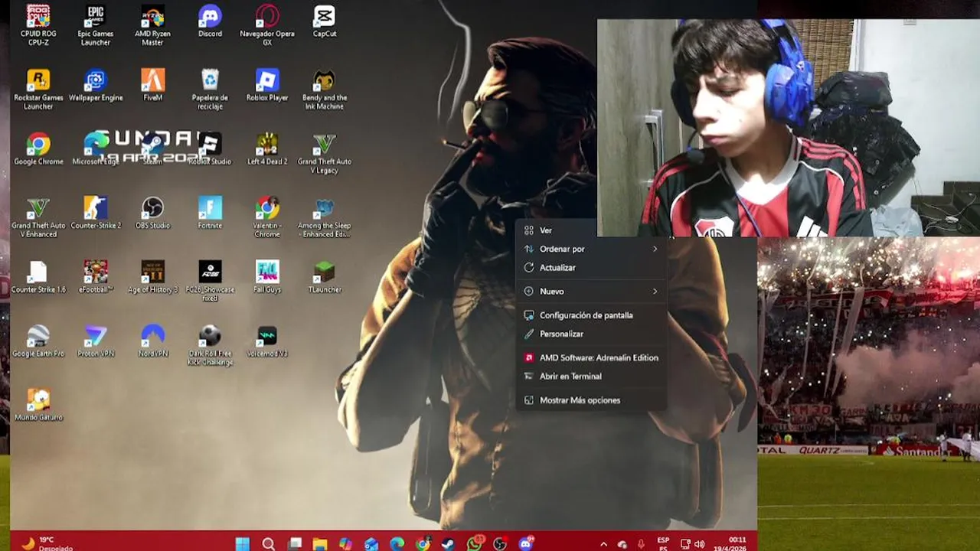This screenshot has height=551, width=980.
Task: Open the CPUID ROG CPU-Z desktop shortcut
Action: (x=38, y=25)
